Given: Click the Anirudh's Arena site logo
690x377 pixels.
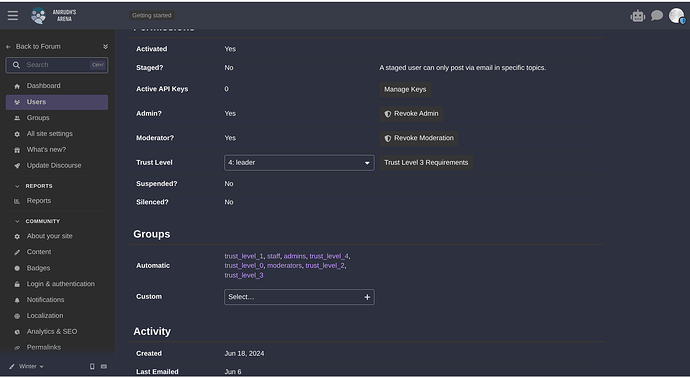Looking at the screenshot, I should 54,16.
